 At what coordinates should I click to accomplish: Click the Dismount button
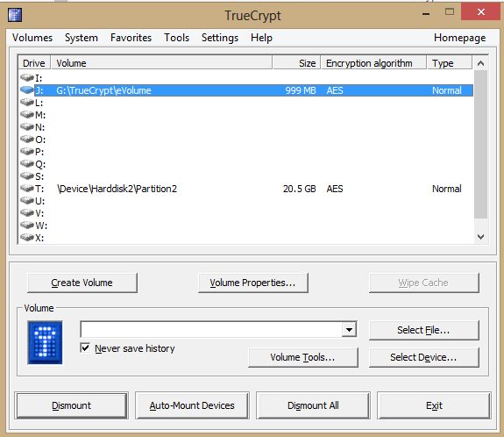[x=71, y=405]
